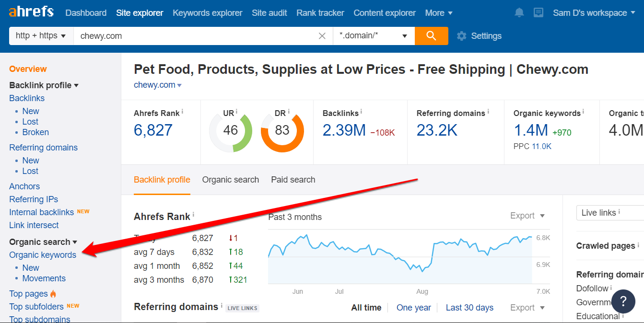The width and height of the screenshot is (644, 323).
Task: Select One year range
Action: (x=414, y=308)
